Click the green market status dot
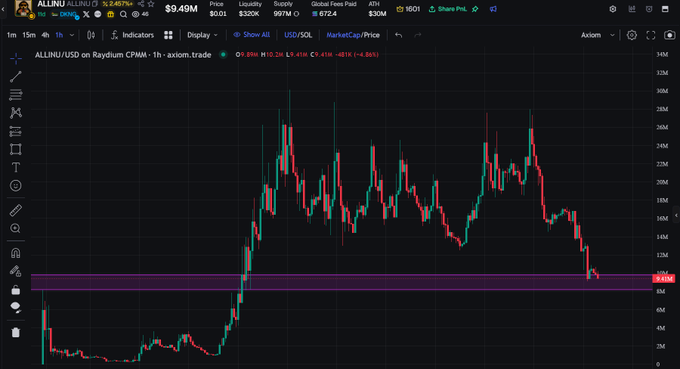Image resolution: width=680 pixels, height=369 pixels. (223, 55)
